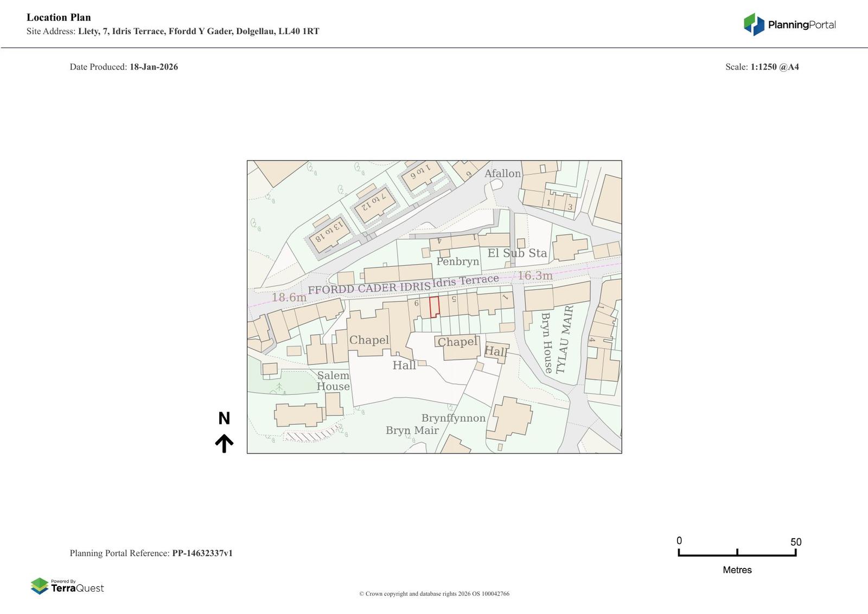
Task: Select the red site boundary outline
Action: [x=434, y=307]
